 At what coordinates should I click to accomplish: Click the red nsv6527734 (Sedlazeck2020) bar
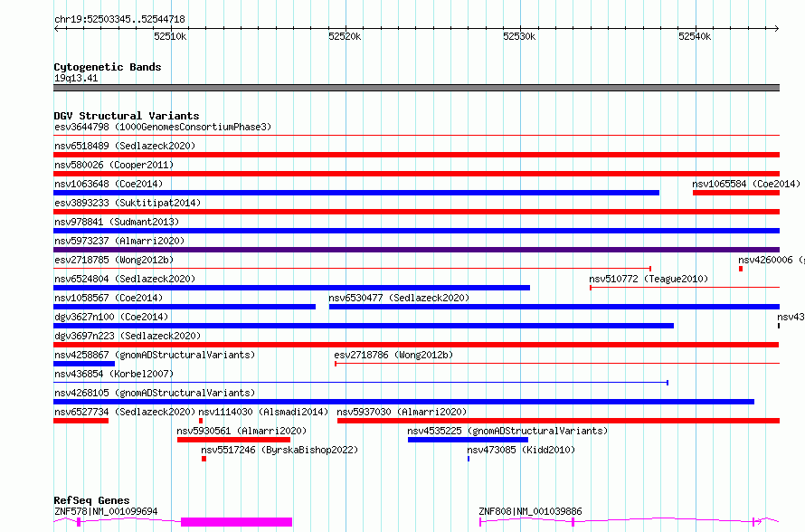tap(81, 421)
